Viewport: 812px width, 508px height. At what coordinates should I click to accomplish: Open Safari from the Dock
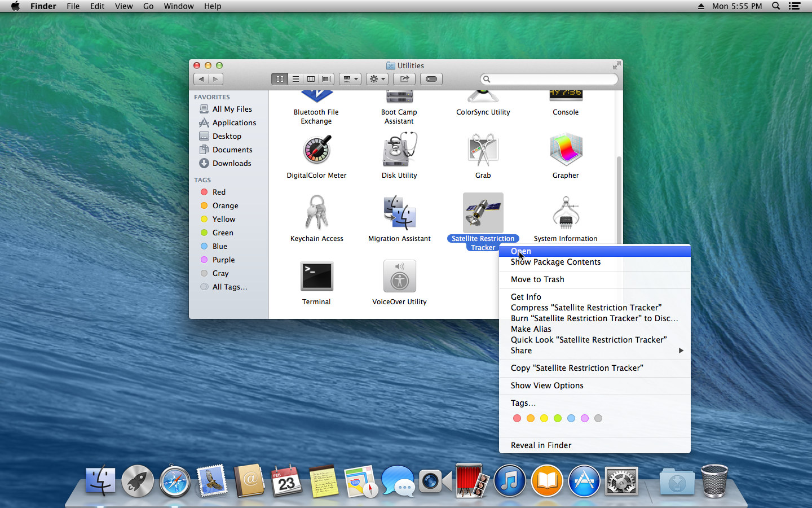(175, 482)
